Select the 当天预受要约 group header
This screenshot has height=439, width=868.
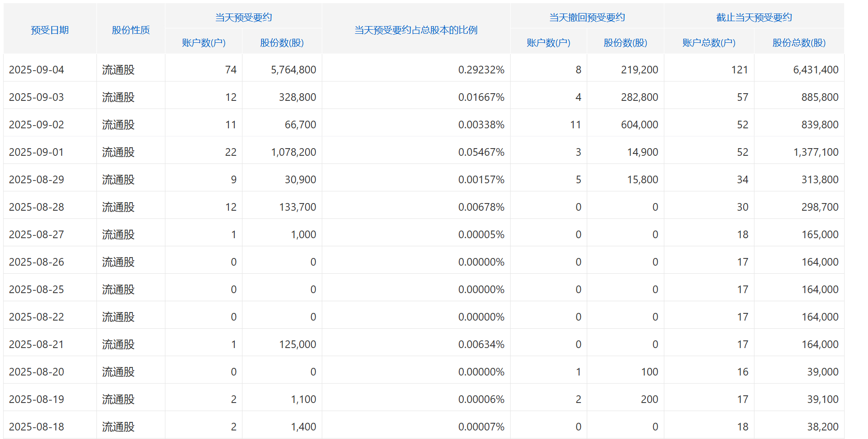point(243,18)
